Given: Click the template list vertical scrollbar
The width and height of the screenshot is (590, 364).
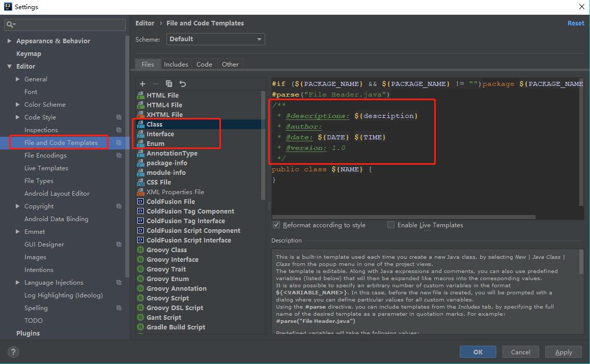Looking at the screenshot, I should [263, 145].
